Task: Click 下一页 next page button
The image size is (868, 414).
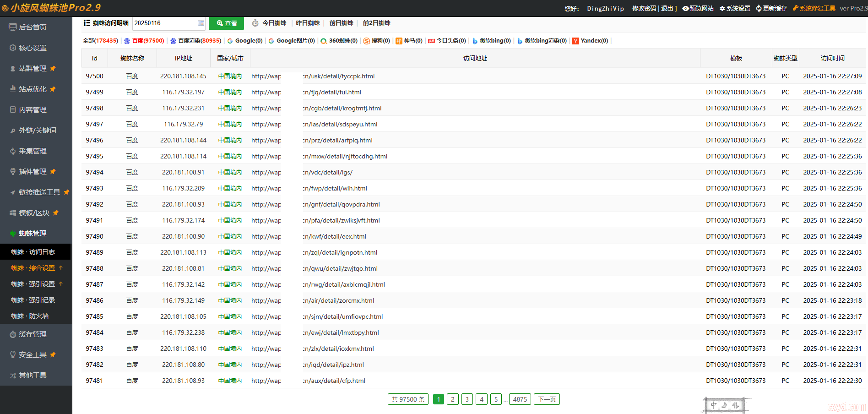Action: tap(547, 399)
